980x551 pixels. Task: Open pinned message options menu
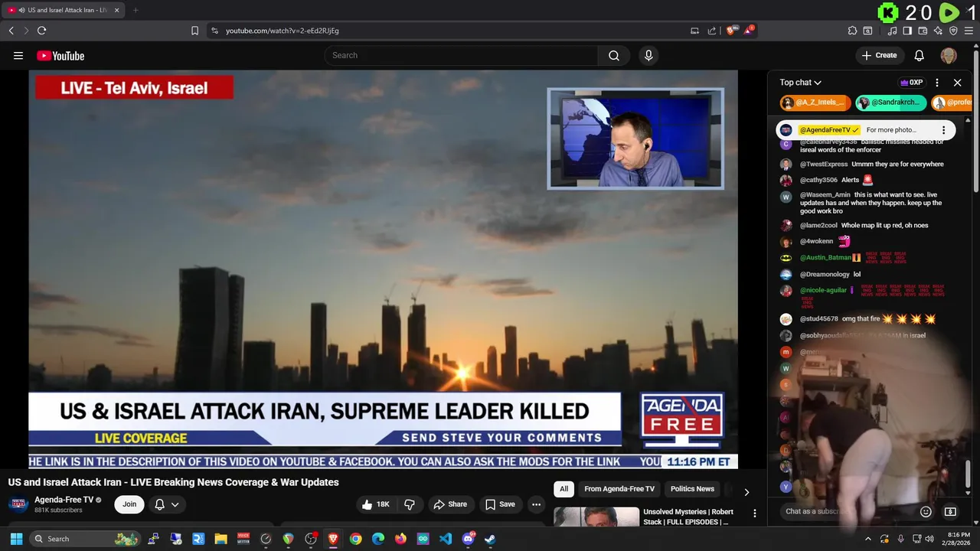pos(943,130)
